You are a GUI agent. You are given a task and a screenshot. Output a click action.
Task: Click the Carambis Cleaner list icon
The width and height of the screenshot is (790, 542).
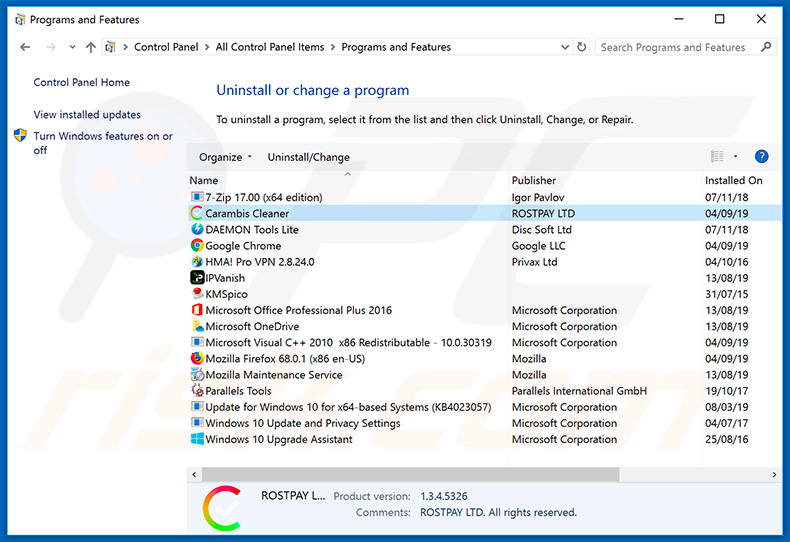[197, 213]
